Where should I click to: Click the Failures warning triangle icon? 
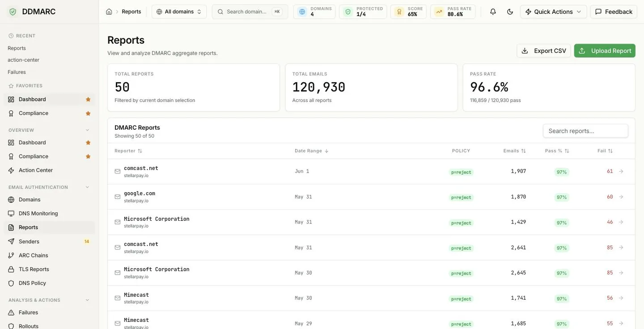point(11,312)
